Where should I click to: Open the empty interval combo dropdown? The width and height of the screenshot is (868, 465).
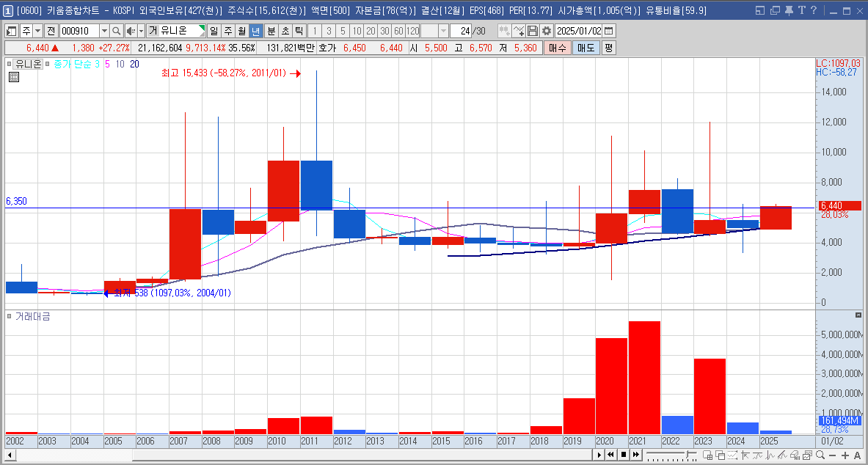tap(443, 31)
